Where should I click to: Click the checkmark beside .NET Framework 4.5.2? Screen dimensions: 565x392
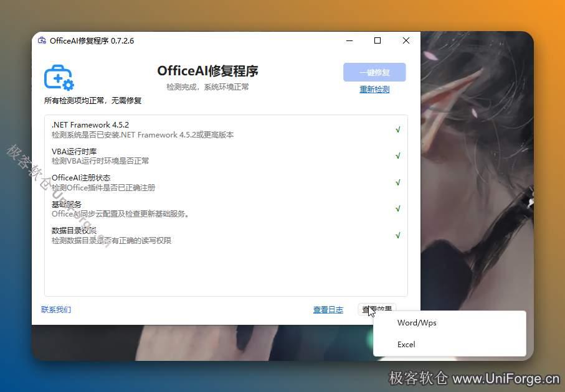pos(398,129)
